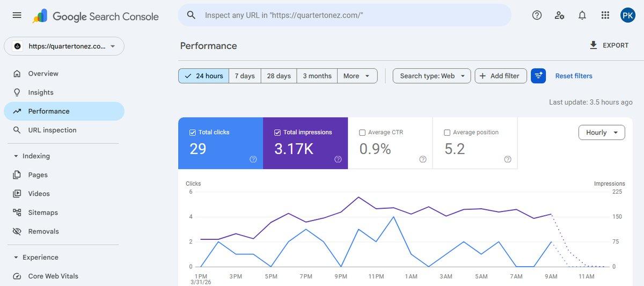Click the Performance trend icon
This screenshot has width=644, height=286.
(x=17, y=111)
